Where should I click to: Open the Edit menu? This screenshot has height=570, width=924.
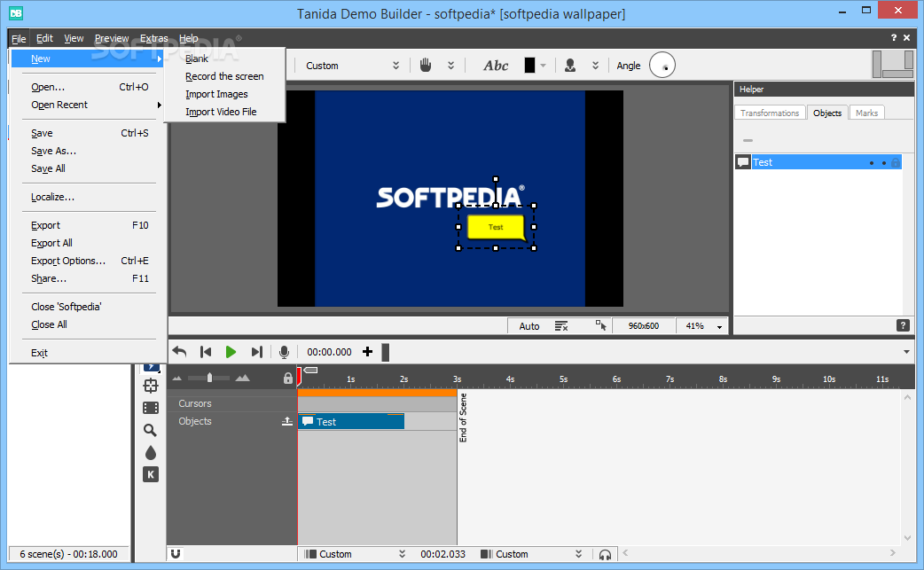(45, 38)
